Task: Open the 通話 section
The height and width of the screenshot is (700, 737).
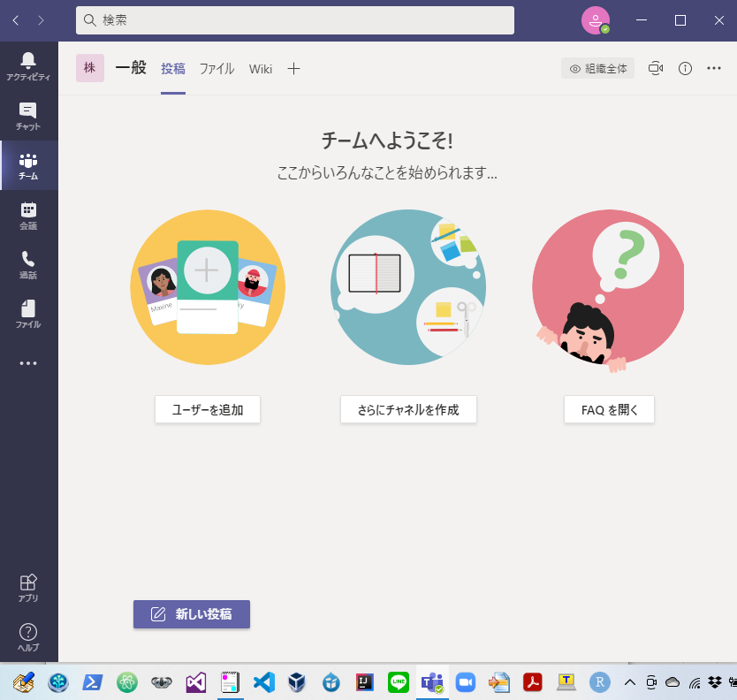Action: (x=28, y=265)
